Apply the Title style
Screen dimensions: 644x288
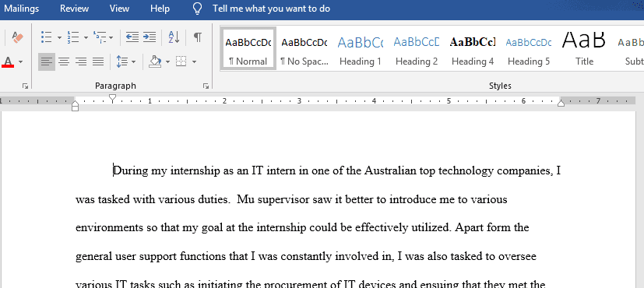(x=584, y=48)
